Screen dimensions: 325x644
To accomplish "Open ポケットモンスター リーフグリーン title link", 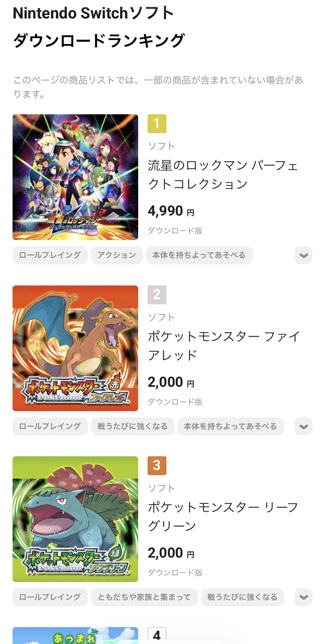I will 223,516.
